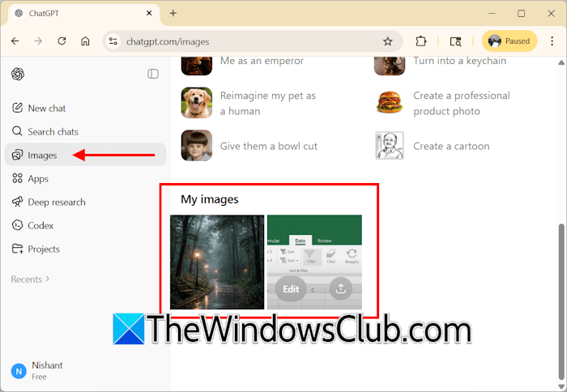Maximize the browser window
Screen dimensions: 567x392
[x=521, y=14]
